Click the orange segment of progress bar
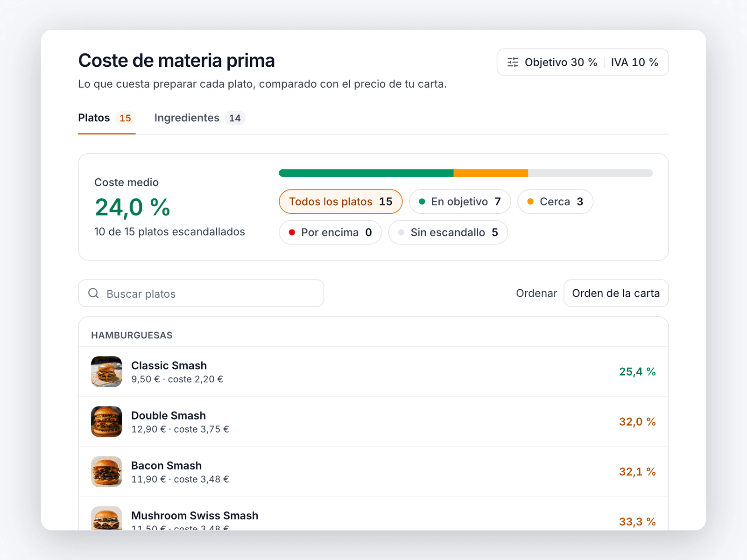The height and width of the screenshot is (560, 747). pos(491,173)
